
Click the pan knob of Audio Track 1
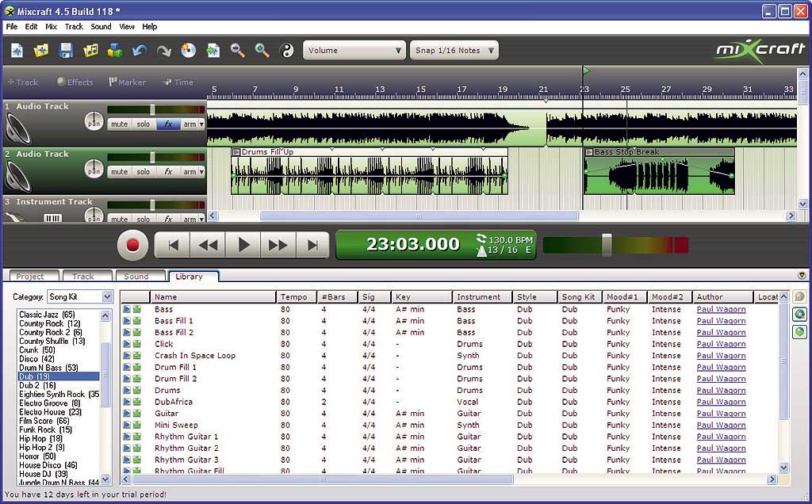[94, 121]
